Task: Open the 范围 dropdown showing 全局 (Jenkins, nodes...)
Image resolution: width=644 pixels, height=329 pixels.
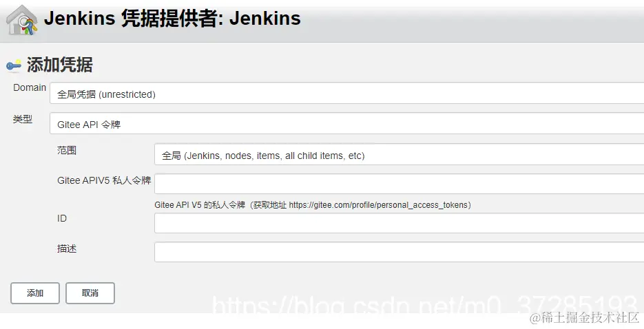Action: point(399,155)
